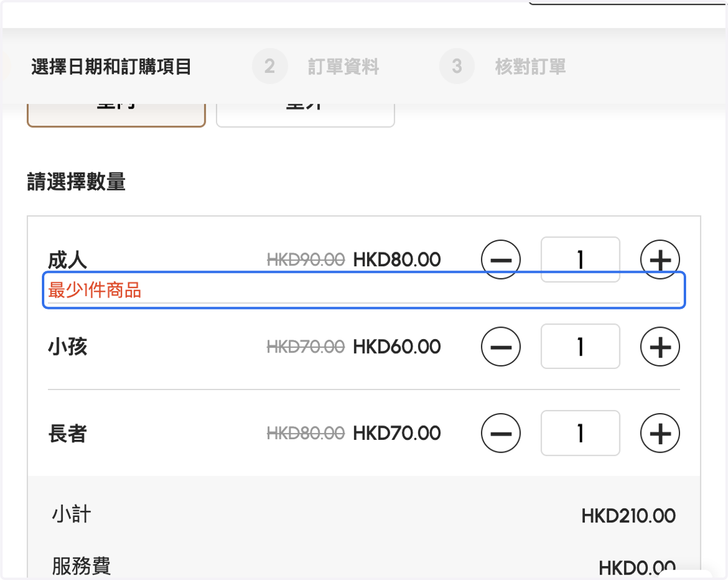Go to step 3 核對訂單
Screen dimensions: 728x580
pyautogui.click(x=503, y=66)
